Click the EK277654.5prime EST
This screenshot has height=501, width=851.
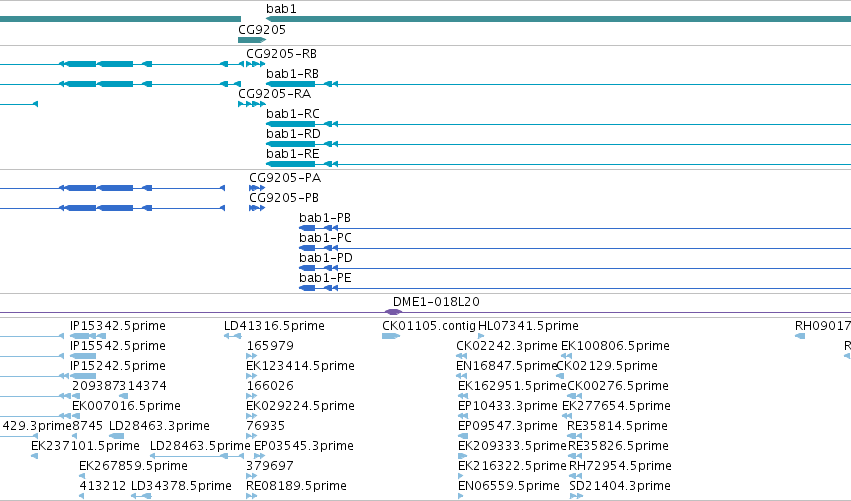(x=617, y=407)
